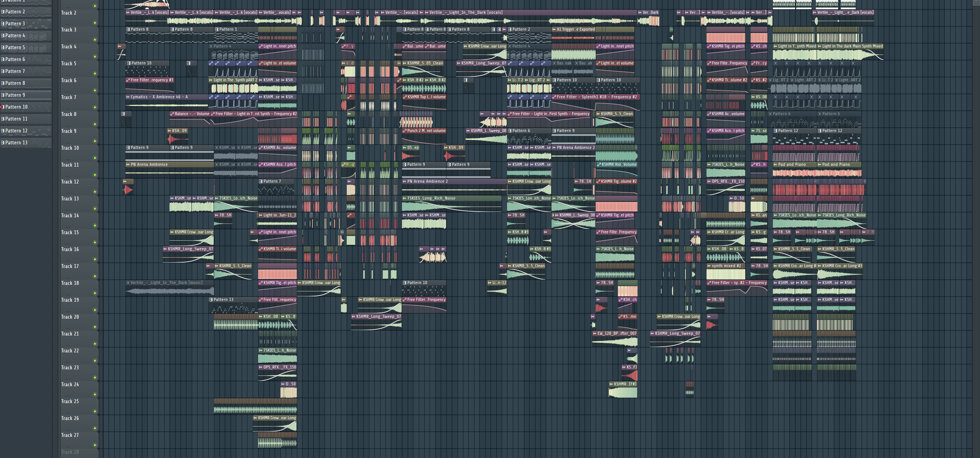Image resolution: width=980 pixels, height=458 pixels.
Task: Click the automation icon on KSHMR Top L..l volume
Action: click(404, 97)
